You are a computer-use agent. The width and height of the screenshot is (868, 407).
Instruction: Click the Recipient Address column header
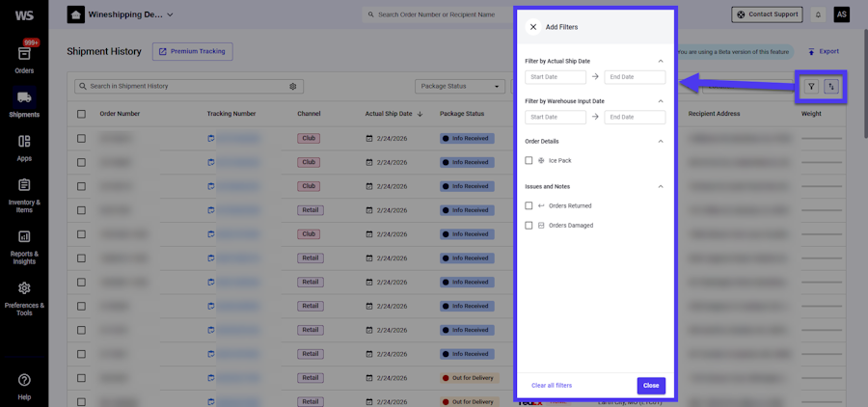[714, 114]
